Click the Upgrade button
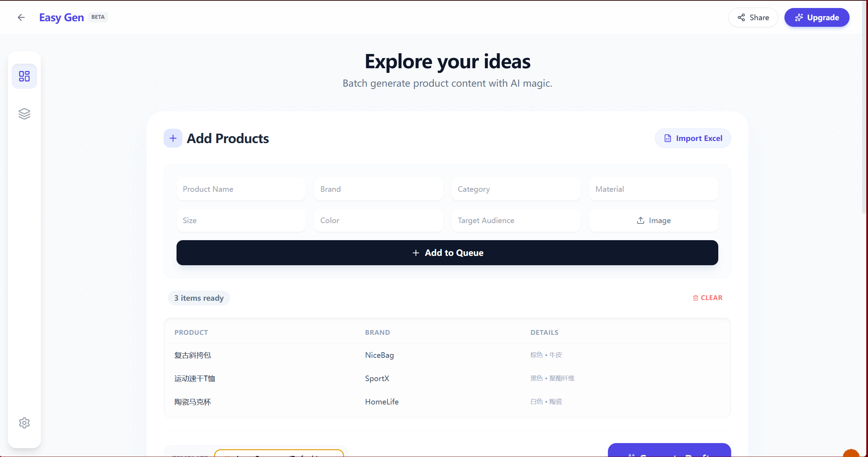 [x=816, y=17]
